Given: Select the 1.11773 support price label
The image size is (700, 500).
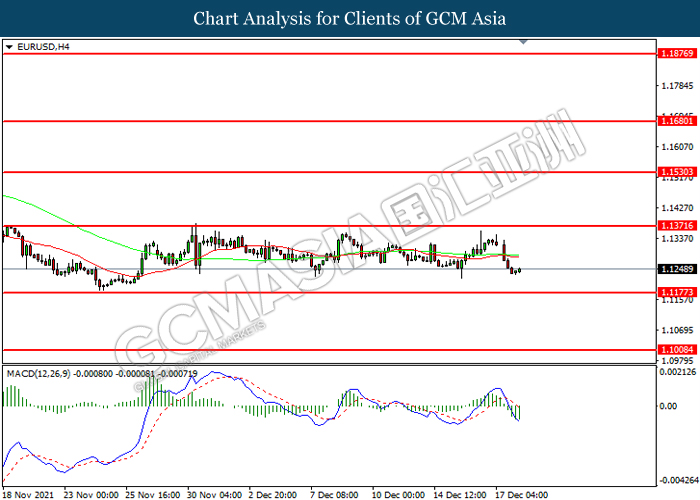Looking at the screenshot, I should click(x=677, y=292).
